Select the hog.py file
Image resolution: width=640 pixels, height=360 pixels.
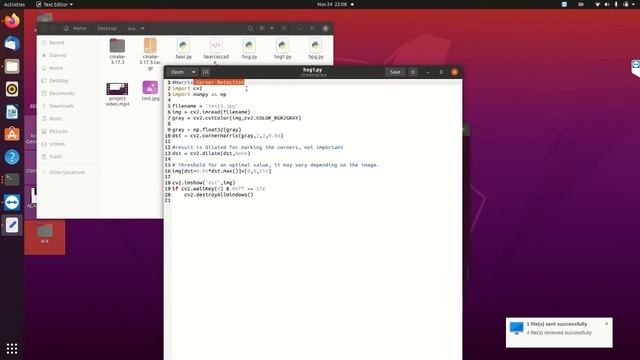tap(249, 48)
